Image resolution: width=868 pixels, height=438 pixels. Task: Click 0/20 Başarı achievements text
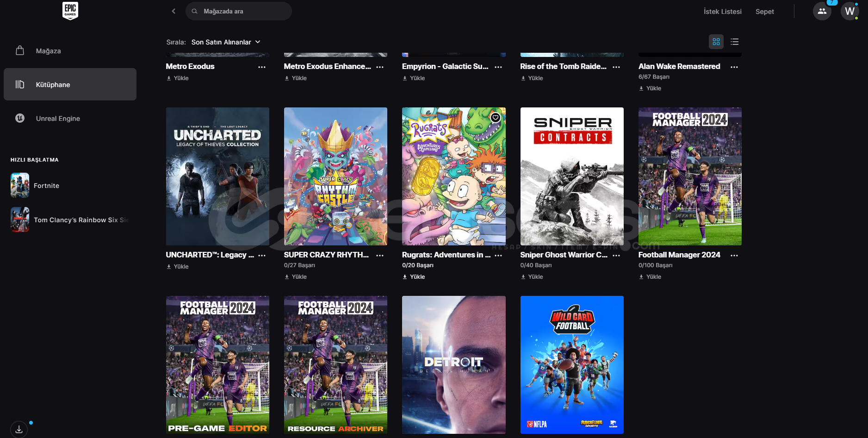(418, 265)
